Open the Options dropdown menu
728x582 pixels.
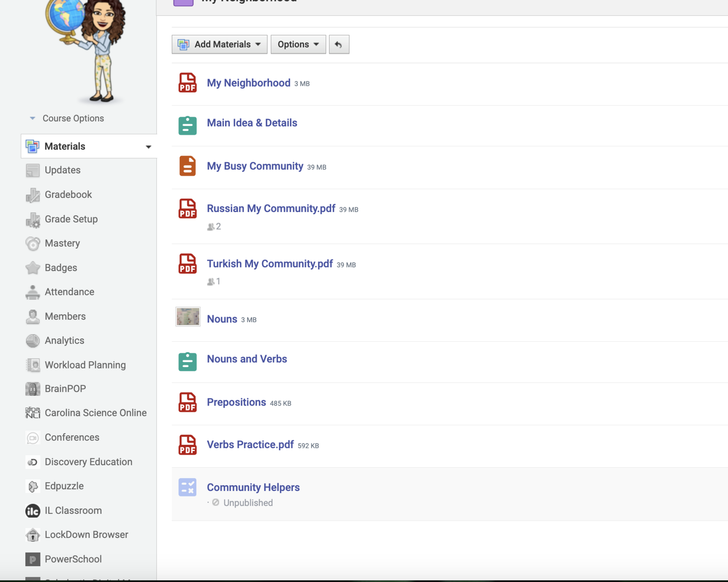point(298,44)
